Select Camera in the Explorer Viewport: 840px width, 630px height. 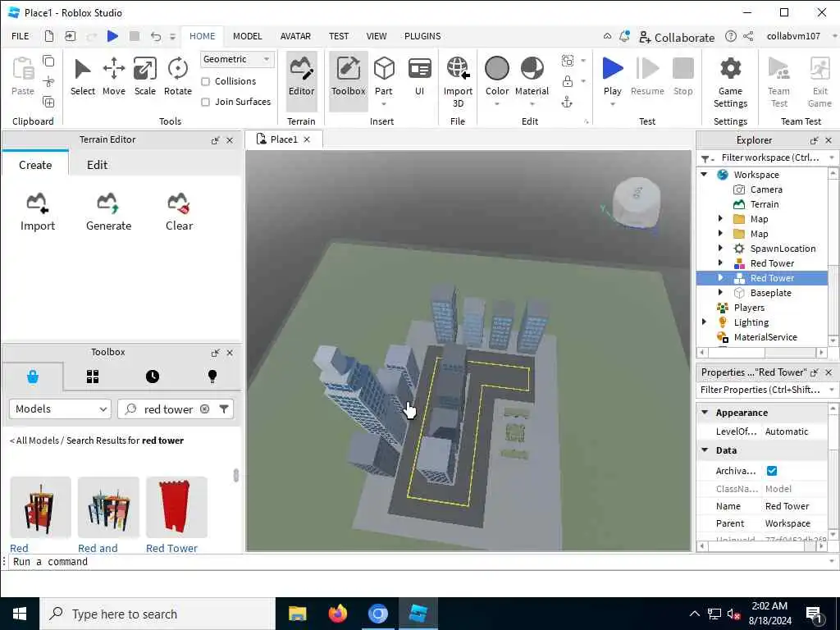tap(765, 189)
